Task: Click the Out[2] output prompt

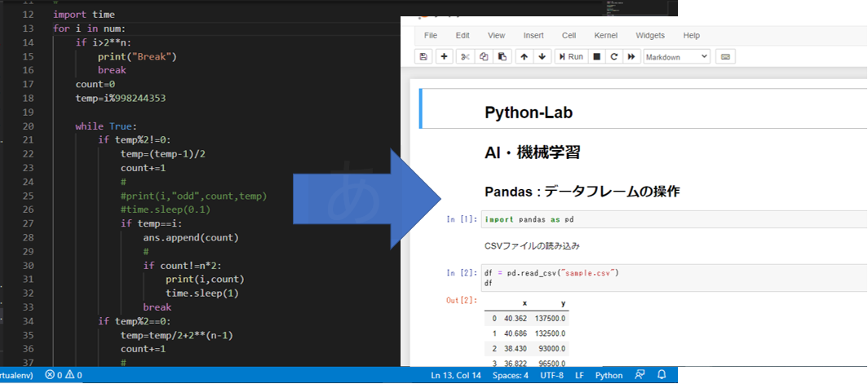Action: [462, 301]
